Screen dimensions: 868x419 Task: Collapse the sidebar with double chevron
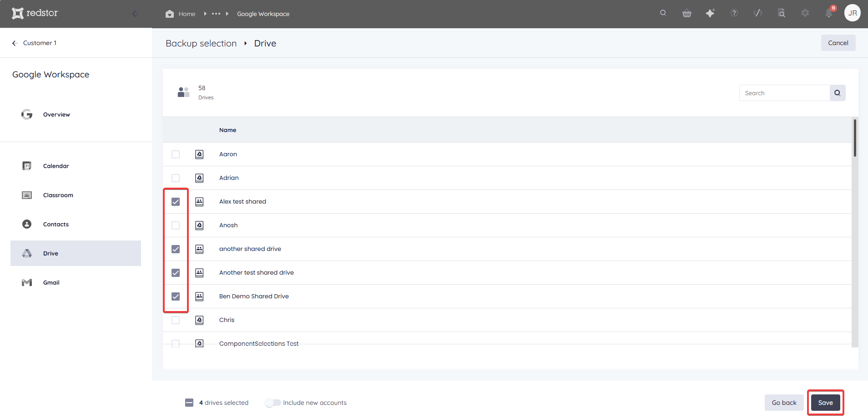pos(135,14)
